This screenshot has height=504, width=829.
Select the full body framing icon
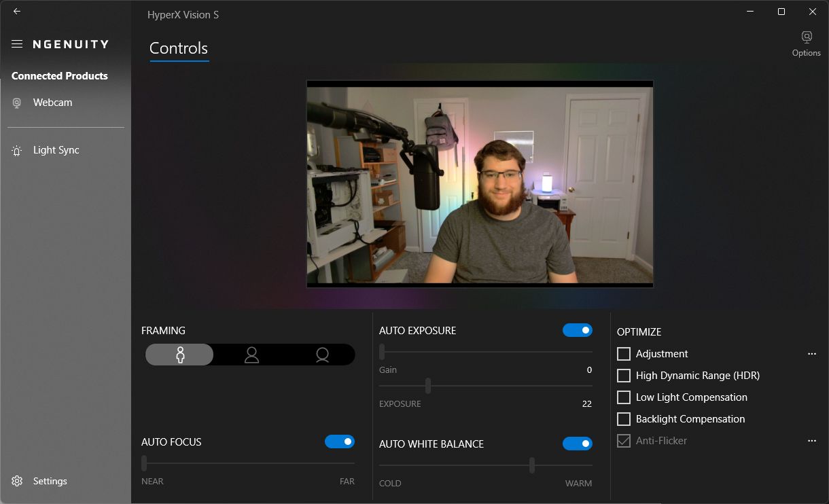(180, 355)
